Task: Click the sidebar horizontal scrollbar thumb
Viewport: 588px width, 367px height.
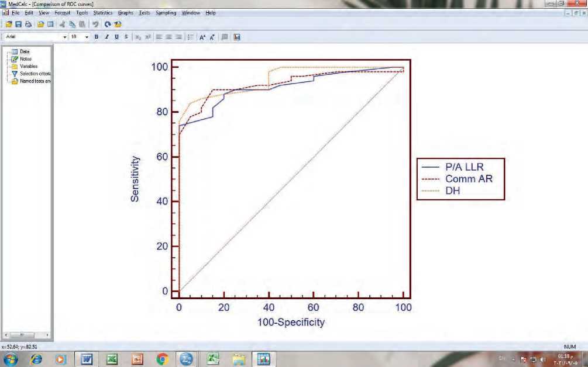Action: tap(22, 335)
